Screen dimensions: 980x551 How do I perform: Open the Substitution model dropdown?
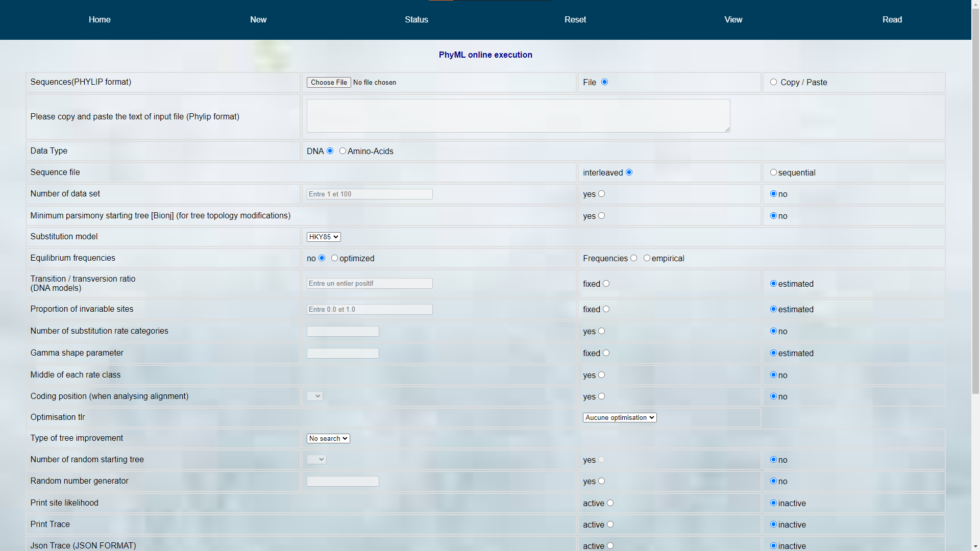323,237
